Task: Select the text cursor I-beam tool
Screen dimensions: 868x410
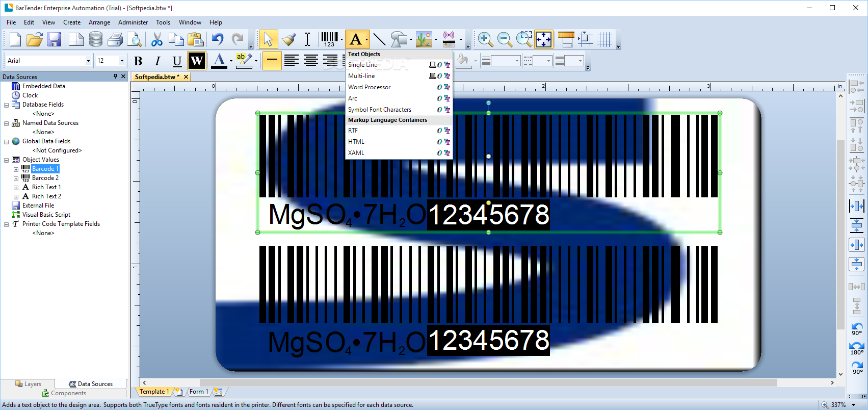Action: point(307,39)
